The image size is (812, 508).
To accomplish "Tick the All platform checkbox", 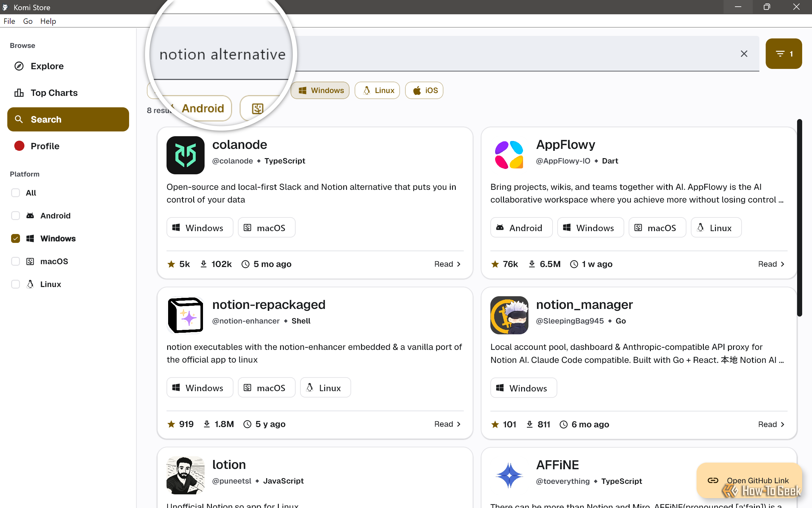I will coord(16,192).
